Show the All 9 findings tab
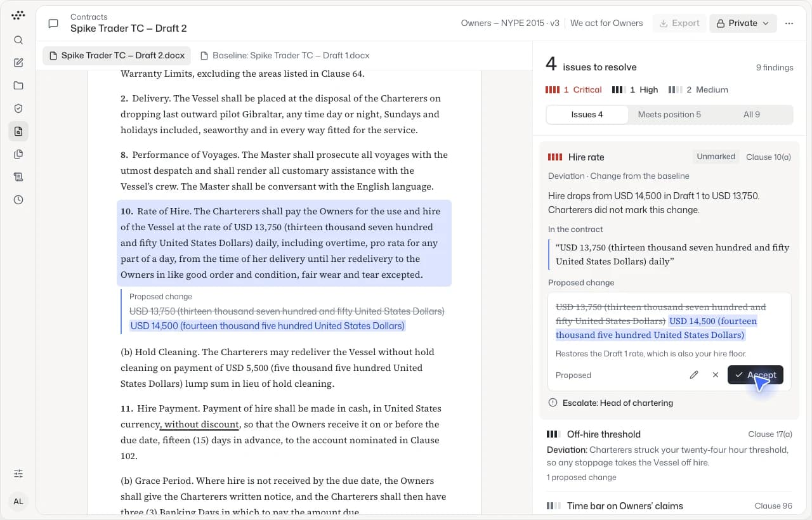The height and width of the screenshot is (520, 812). [x=752, y=115]
